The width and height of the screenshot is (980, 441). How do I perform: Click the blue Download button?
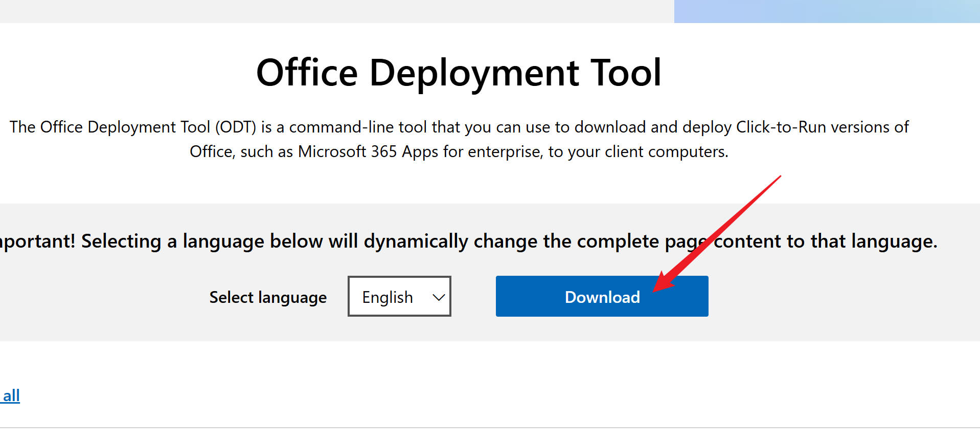tap(601, 297)
